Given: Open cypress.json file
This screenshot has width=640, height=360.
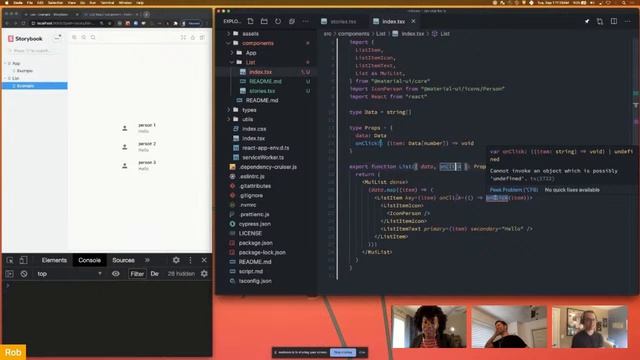Looking at the screenshot, I should coord(255,224).
